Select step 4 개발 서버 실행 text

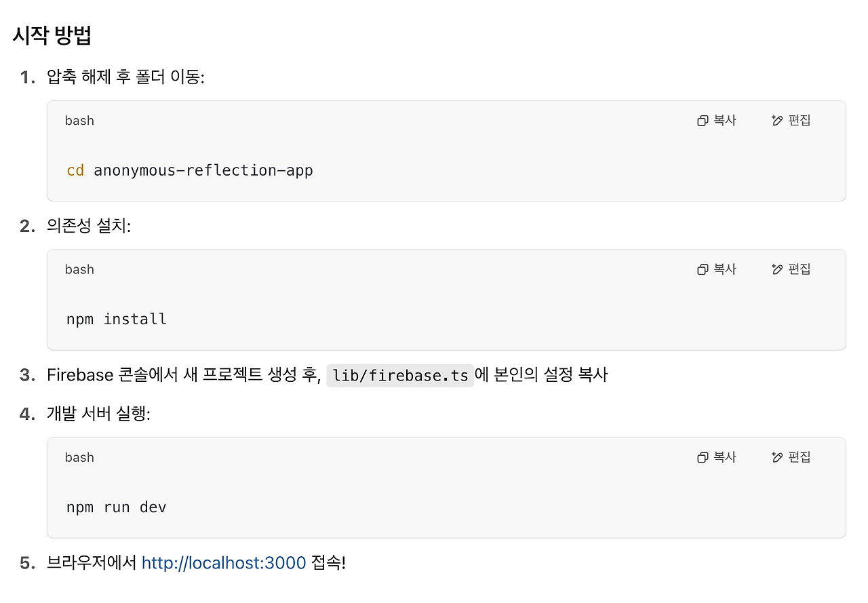pyautogui.click(x=98, y=414)
